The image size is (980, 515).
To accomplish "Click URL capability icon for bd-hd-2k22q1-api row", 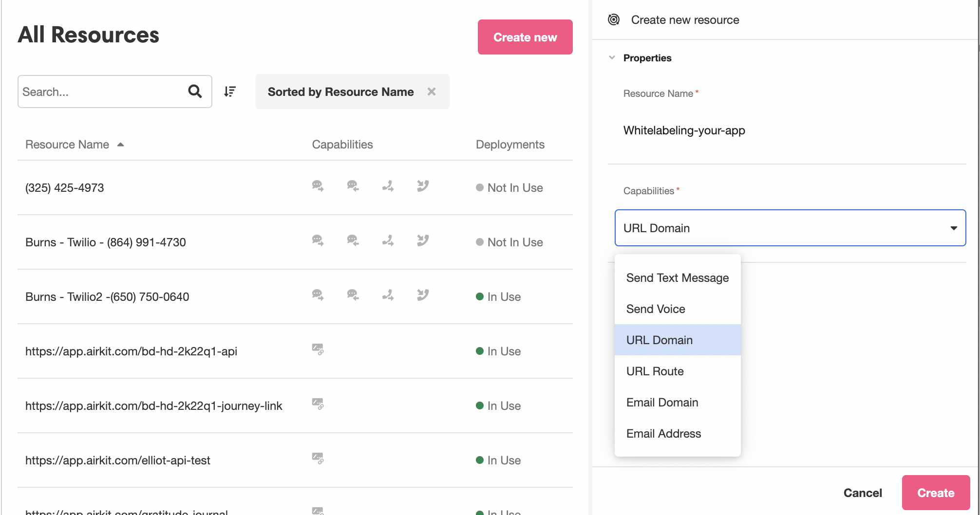I will pos(318,349).
